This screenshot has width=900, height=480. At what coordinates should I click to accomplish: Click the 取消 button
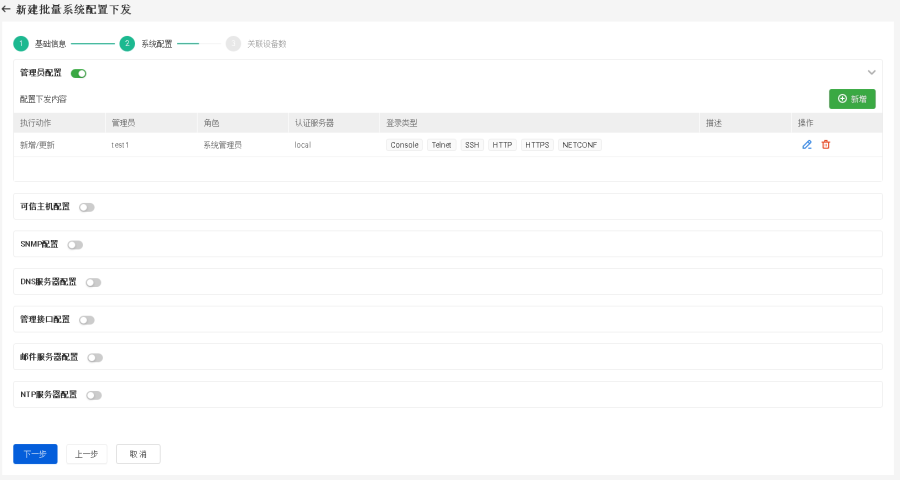pos(138,454)
